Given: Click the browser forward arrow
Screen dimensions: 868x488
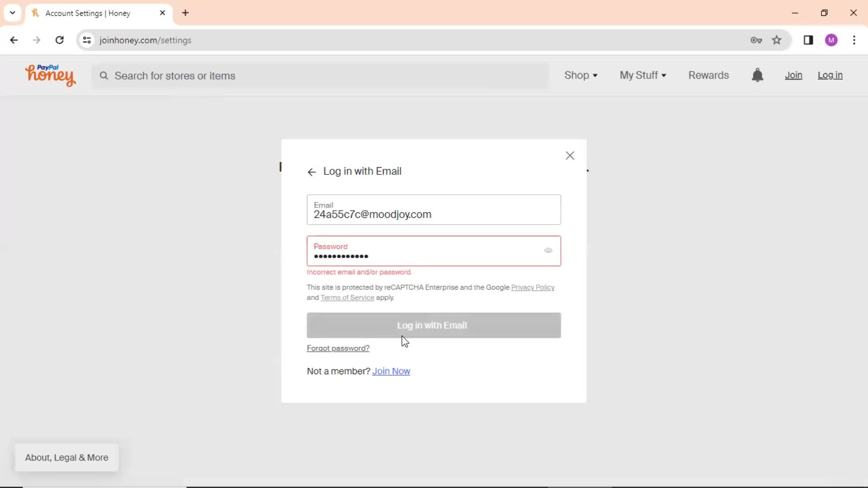Looking at the screenshot, I should tap(37, 40).
